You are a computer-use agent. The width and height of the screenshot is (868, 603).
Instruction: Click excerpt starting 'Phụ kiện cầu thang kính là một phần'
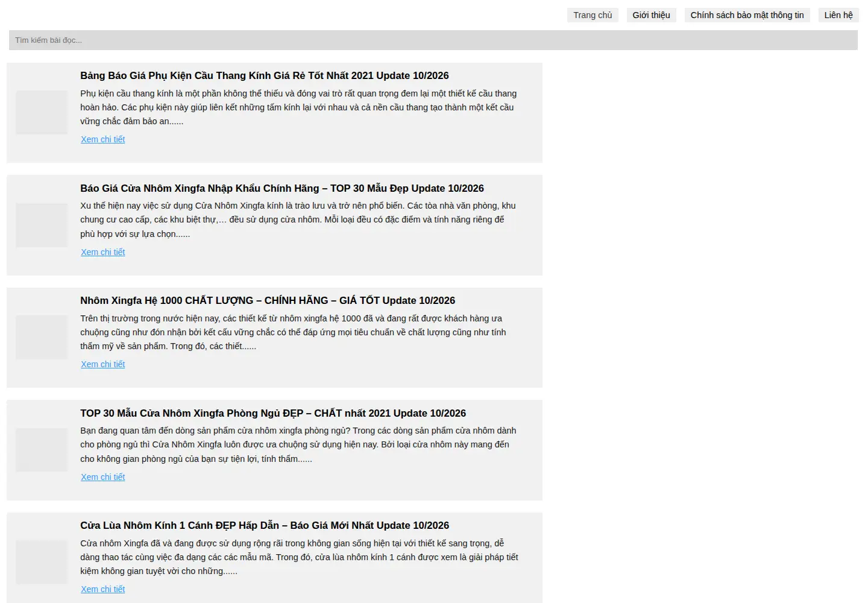(x=298, y=107)
